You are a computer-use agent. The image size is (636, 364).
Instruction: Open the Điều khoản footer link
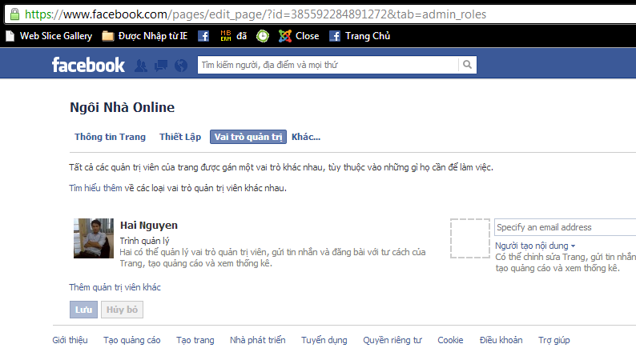[x=501, y=340]
